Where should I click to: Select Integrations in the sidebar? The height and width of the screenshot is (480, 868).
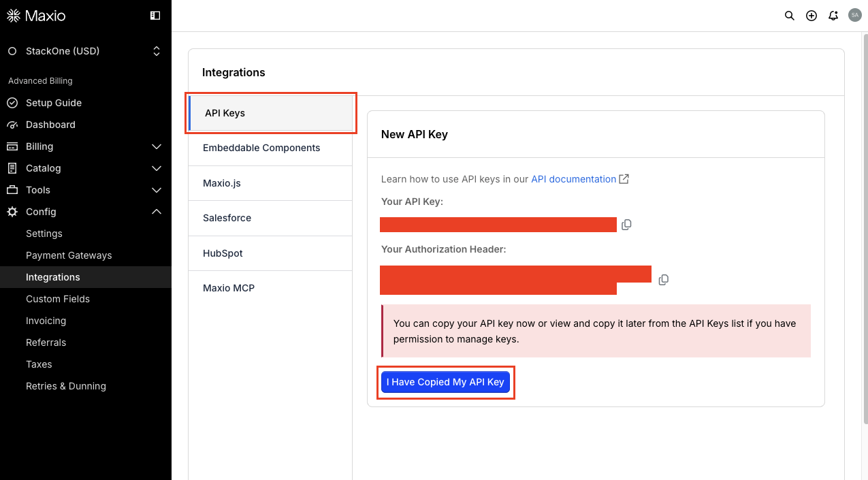pos(86,277)
